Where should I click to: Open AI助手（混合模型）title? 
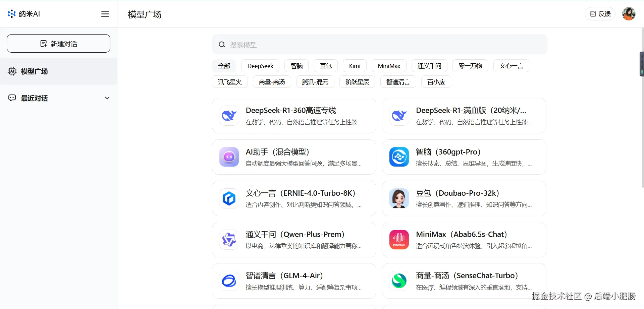point(277,152)
